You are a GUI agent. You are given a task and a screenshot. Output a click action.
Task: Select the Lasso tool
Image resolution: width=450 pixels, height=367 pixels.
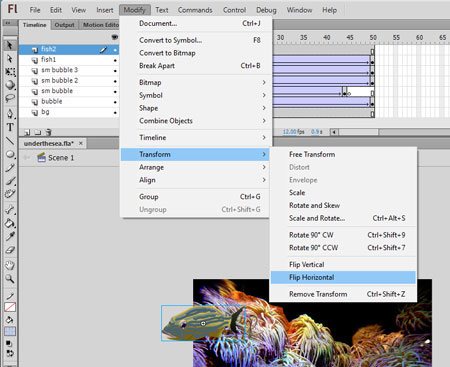(x=10, y=98)
